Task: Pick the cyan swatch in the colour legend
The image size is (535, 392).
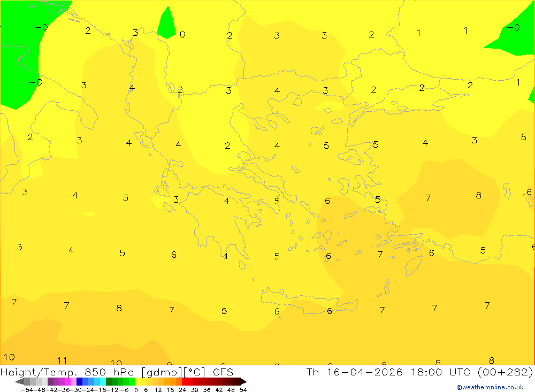Action: pos(103,381)
